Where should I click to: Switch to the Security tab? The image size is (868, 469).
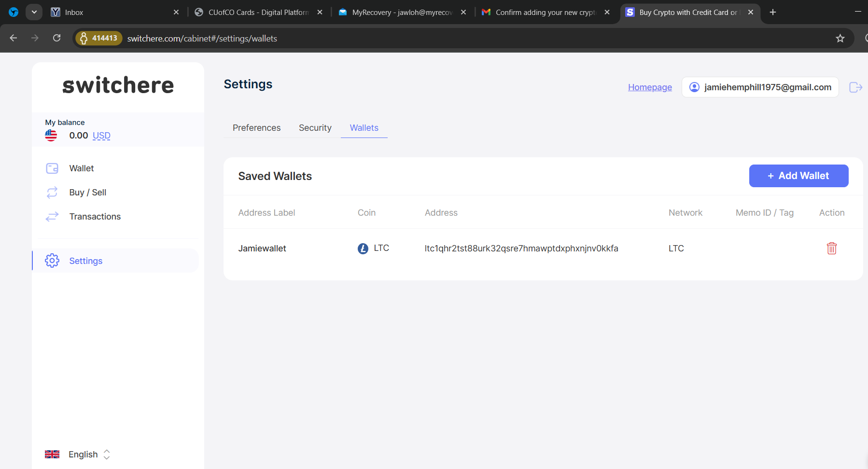click(315, 128)
